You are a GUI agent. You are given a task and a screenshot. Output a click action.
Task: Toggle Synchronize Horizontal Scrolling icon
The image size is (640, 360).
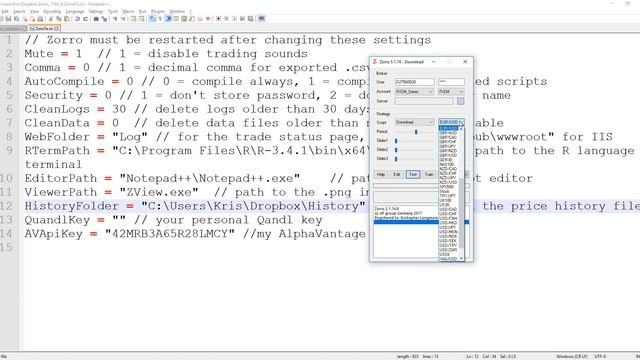coord(141,19)
